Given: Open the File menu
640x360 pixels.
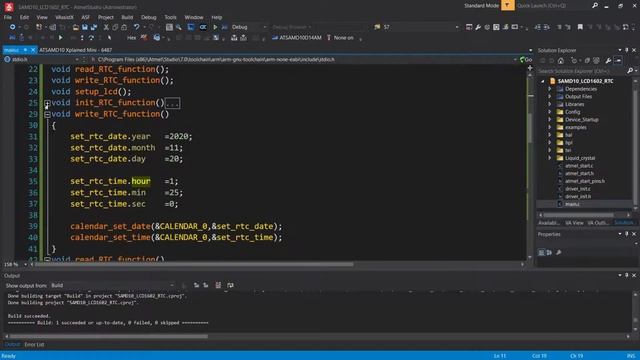Looking at the screenshot, I should coord(8,17).
